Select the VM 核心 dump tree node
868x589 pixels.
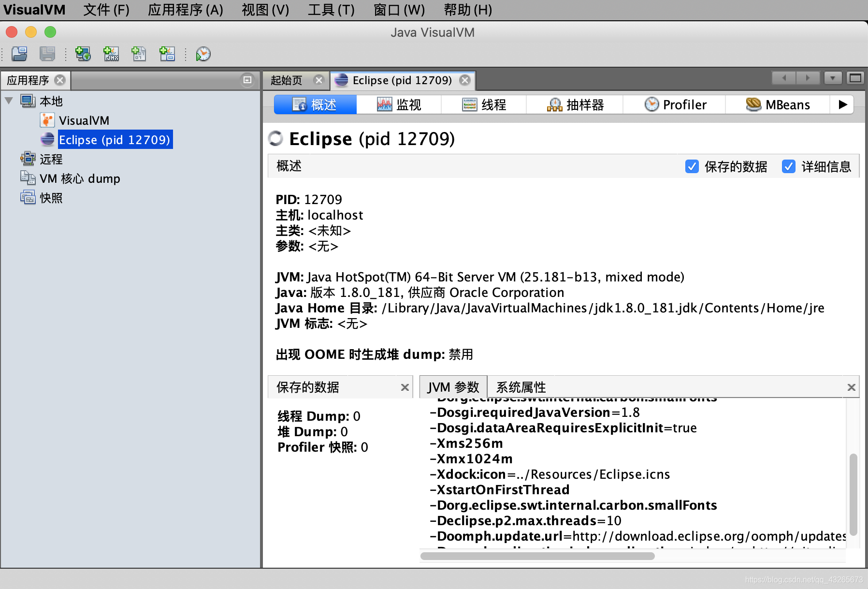click(x=80, y=178)
